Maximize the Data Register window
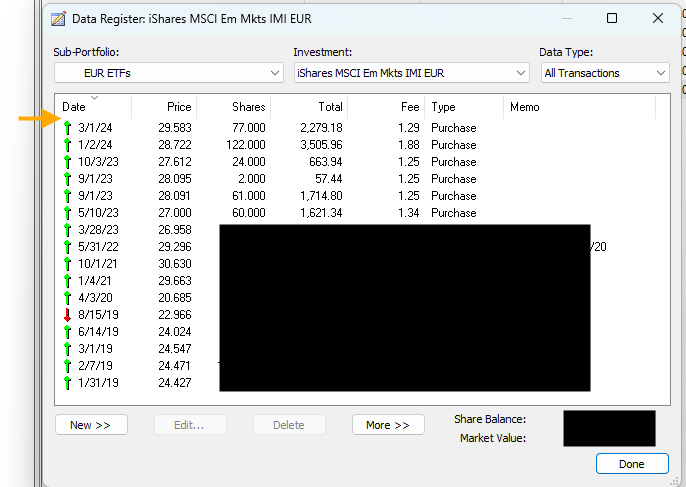 click(x=612, y=18)
